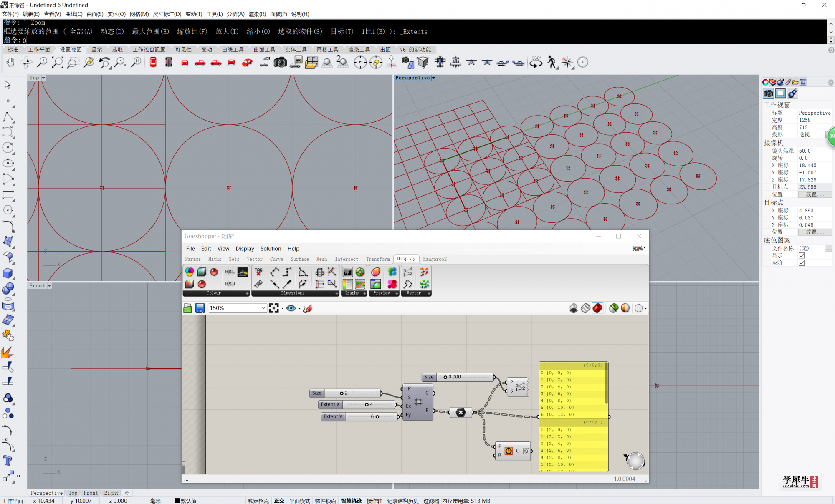
Task: Save Grasshopper file with blue disk icon
Action: pos(200,308)
